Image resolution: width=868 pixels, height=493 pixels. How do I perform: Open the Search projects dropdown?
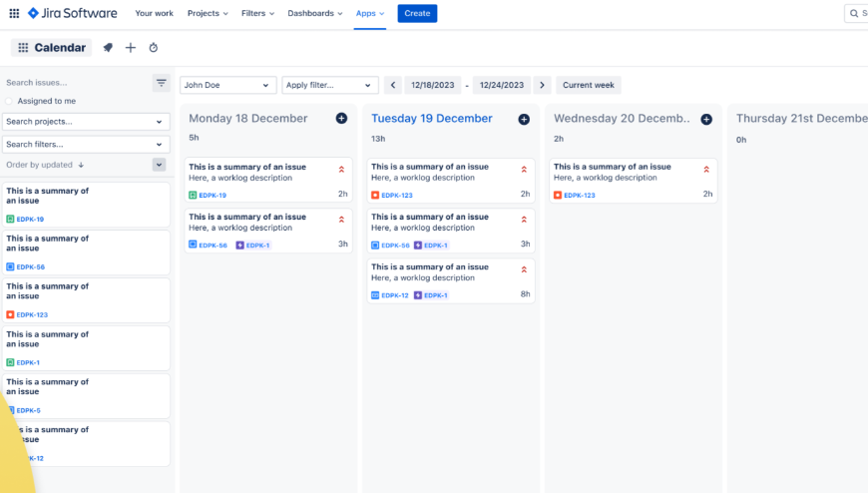pyautogui.click(x=86, y=122)
